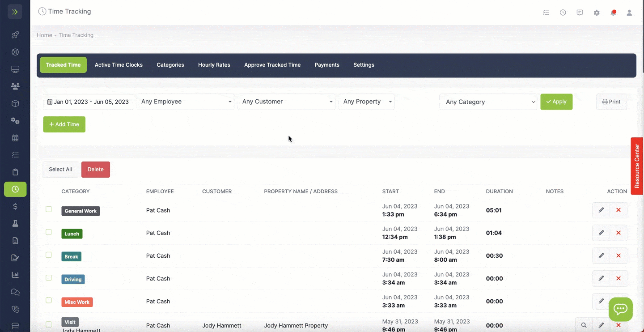Switch to the Categories tab
This screenshot has width=644, height=332.
pyautogui.click(x=170, y=65)
